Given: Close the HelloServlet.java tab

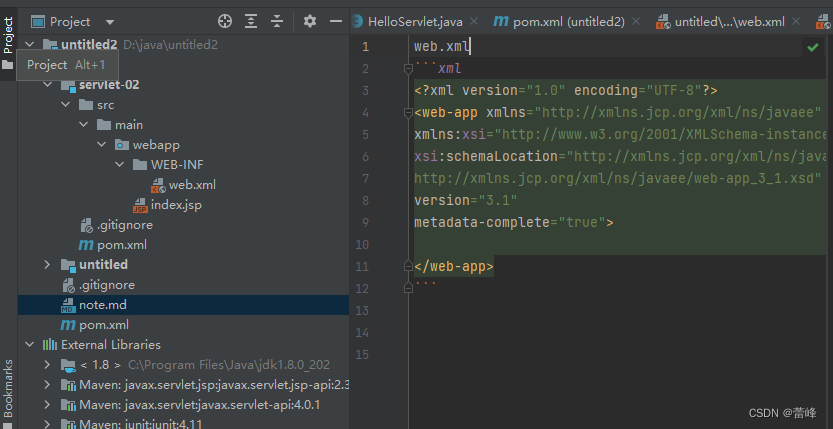Looking at the screenshot, I should 474,22.
